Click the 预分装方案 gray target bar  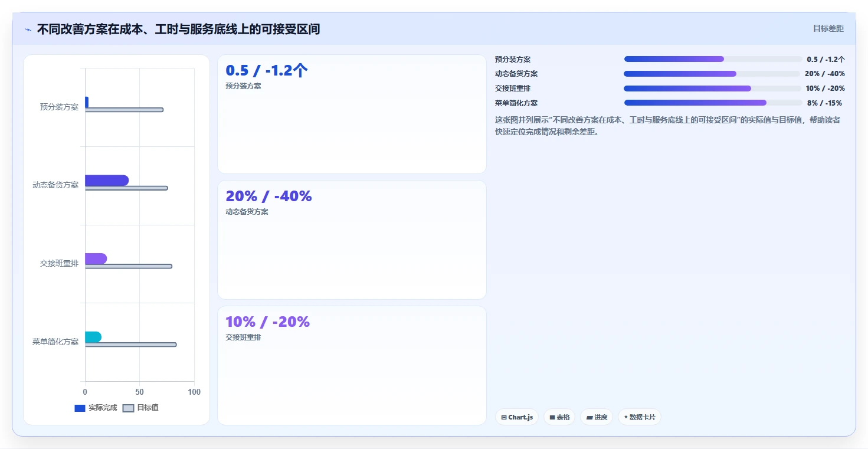coord(124,110)
